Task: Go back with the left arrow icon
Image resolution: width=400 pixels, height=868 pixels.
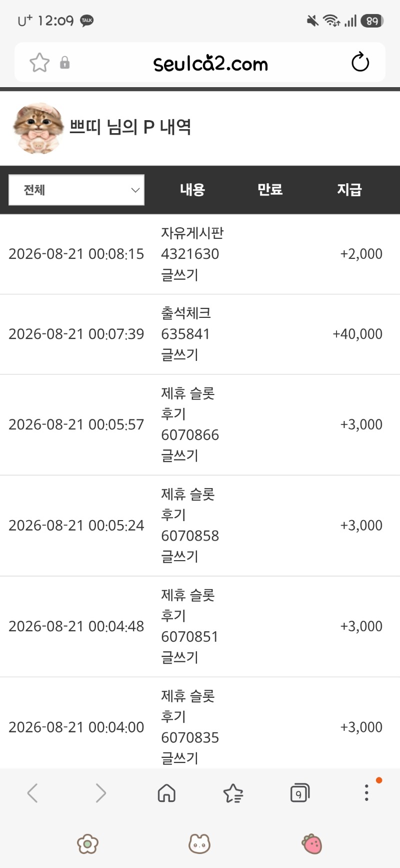Action: (32, 793)
